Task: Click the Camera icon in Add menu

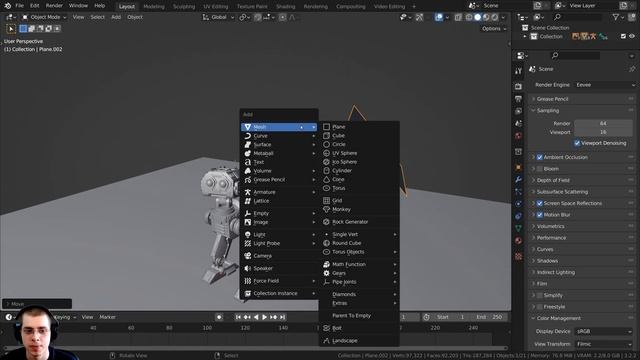Action: coord(248,256)
